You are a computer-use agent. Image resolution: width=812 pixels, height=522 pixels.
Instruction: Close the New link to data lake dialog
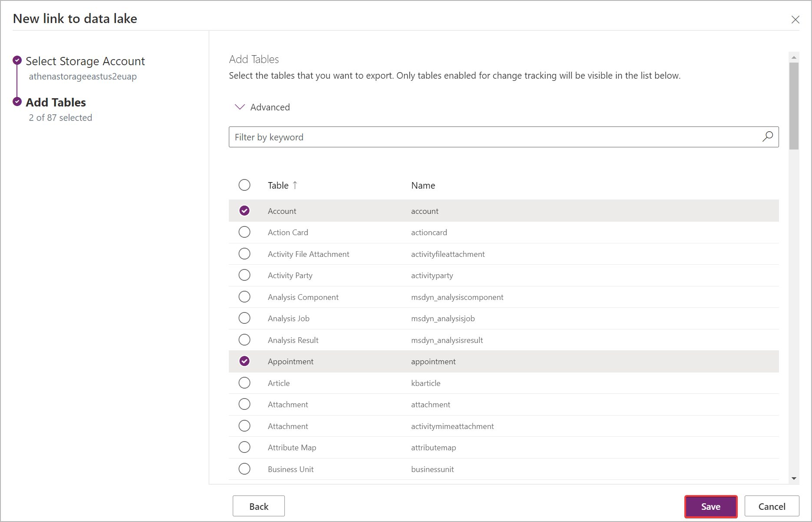click(795, 20)
